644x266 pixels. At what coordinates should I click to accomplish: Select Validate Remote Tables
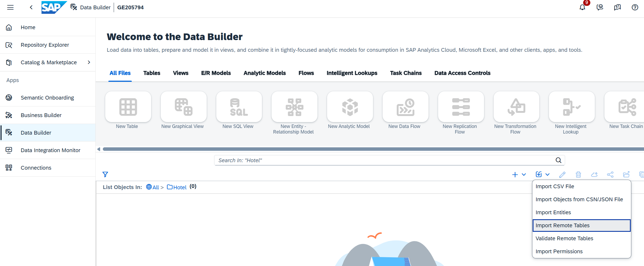[x=582, y=238]
